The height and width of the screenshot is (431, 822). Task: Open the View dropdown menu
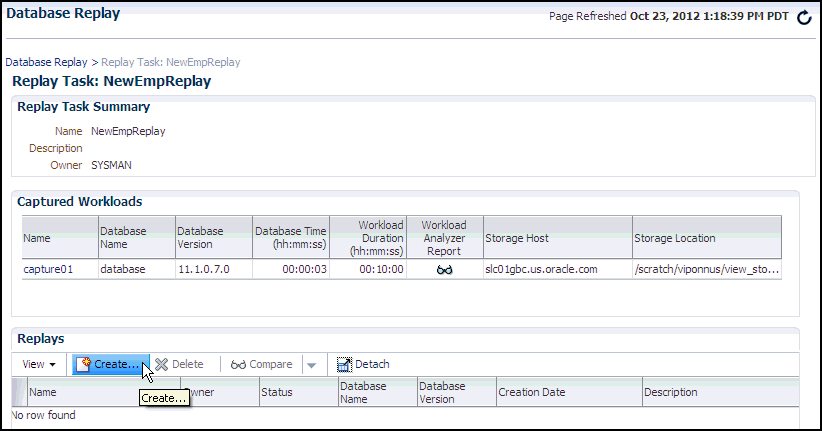[x=39, y=364]
